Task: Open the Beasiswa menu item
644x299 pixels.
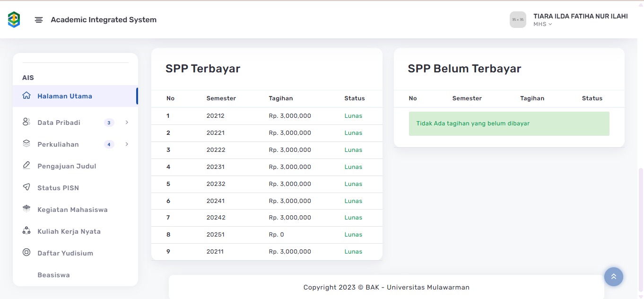Action: 53,275
